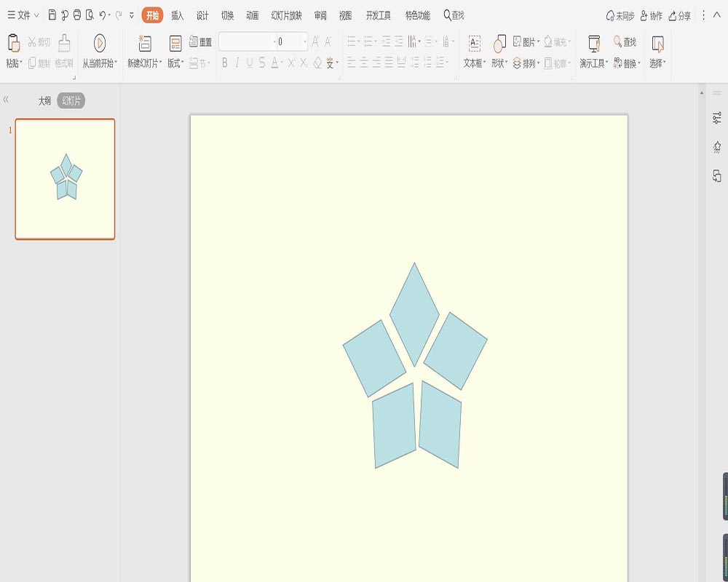The image size is (728, 582).
Task: Expand the Layout dropdown
Action: pos(175,63)
